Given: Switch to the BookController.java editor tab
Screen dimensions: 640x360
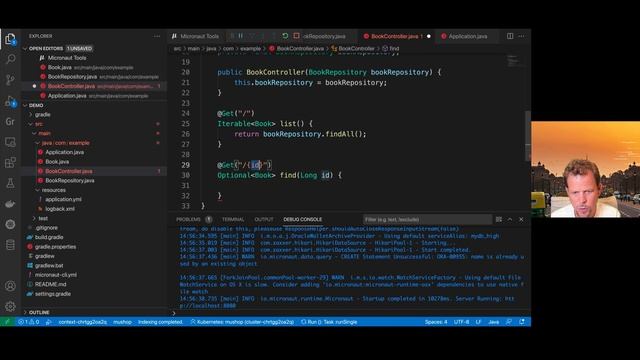Looking at the screenshot, I should [x=394, y=36].
